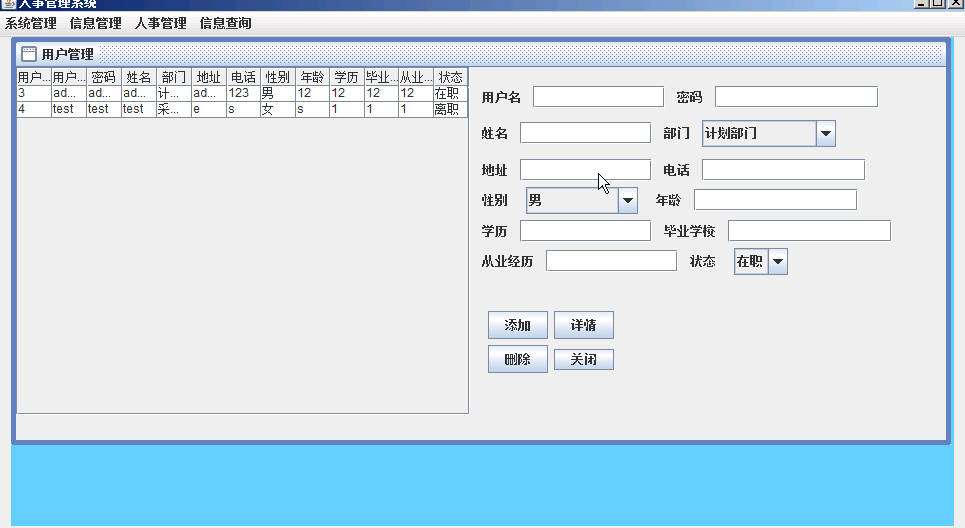Open the 信息查询 menu
Image resolution: width=965 pixels, height=528 pixels.
point(225,23)
